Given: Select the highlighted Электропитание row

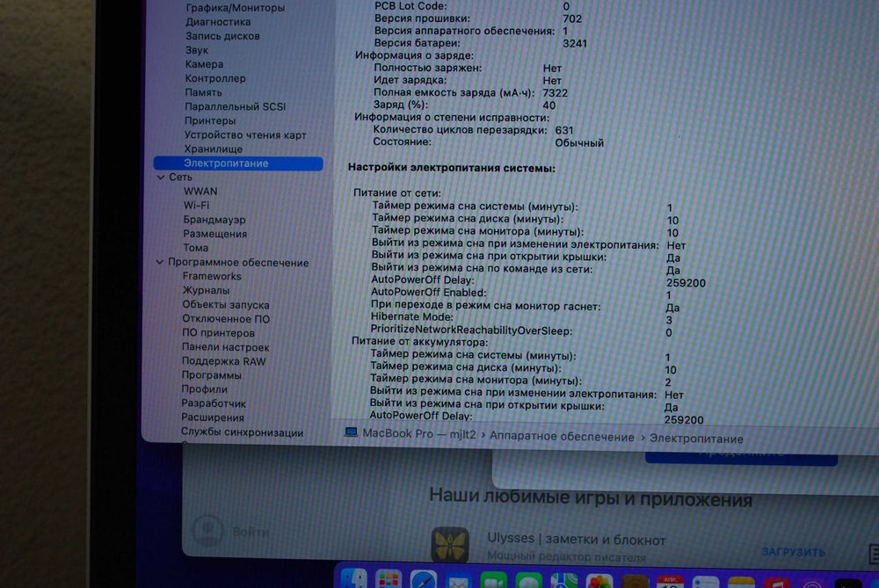Looking at the screenshot, I should click(238, 163).
